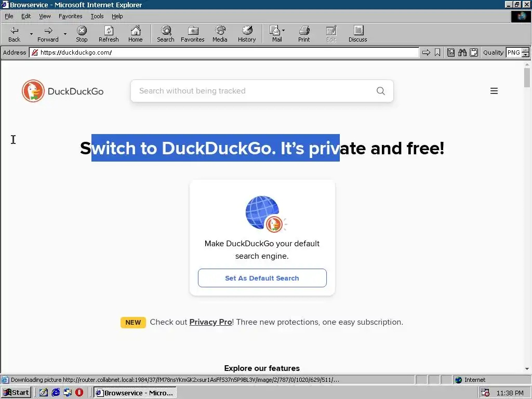
Task: Open the Edit menu
Action: (x=26, y=16)
